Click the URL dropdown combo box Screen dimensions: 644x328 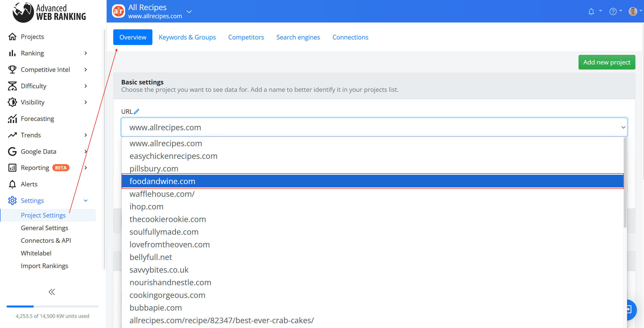click(x=374, y=127)
